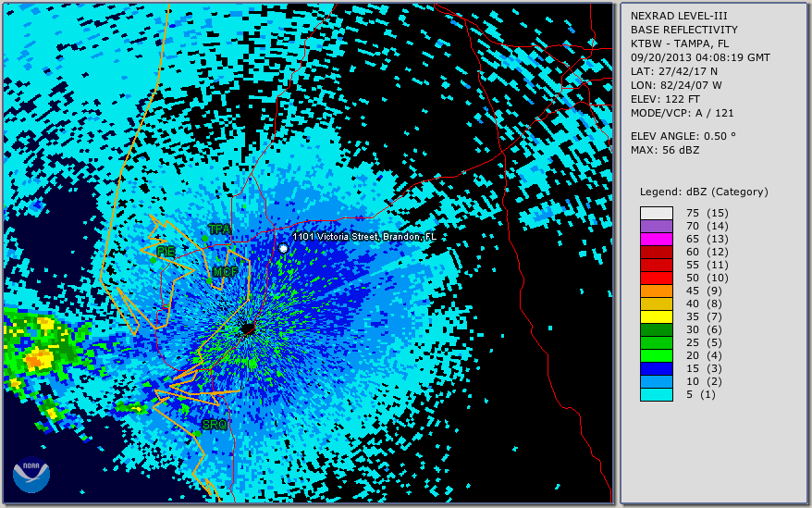The height and width of the screenshot is (508, 812).
Task: Pick the cyan 5 dBZ legend swatch
Action: click(x=657, y=394)
